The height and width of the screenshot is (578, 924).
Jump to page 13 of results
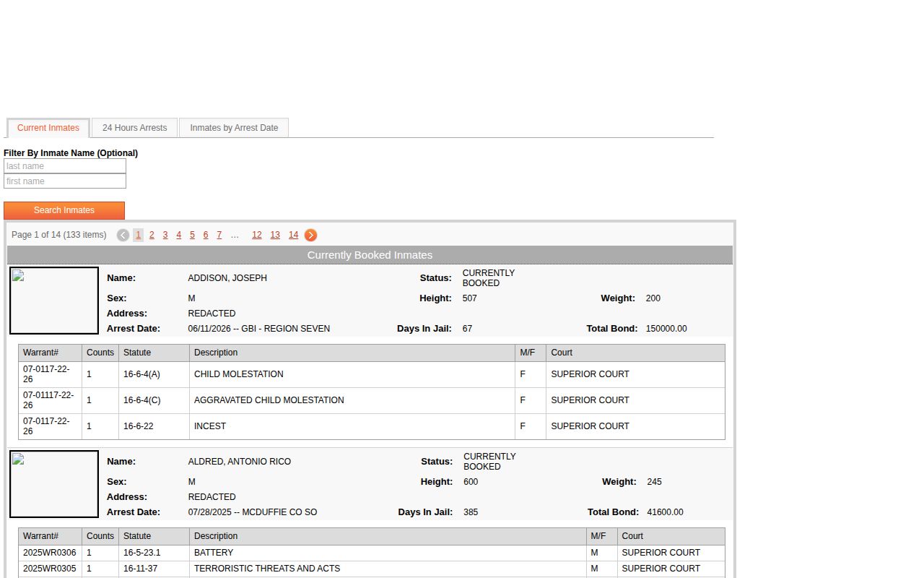[275, 235]
